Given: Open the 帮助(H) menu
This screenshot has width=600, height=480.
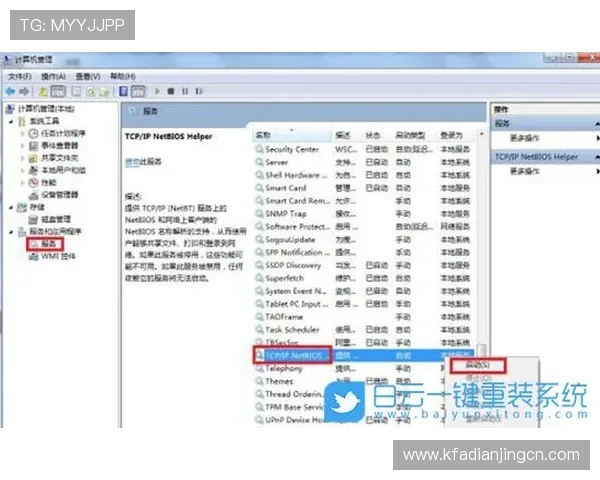Looking at the screenshot, I should point(122,77).
